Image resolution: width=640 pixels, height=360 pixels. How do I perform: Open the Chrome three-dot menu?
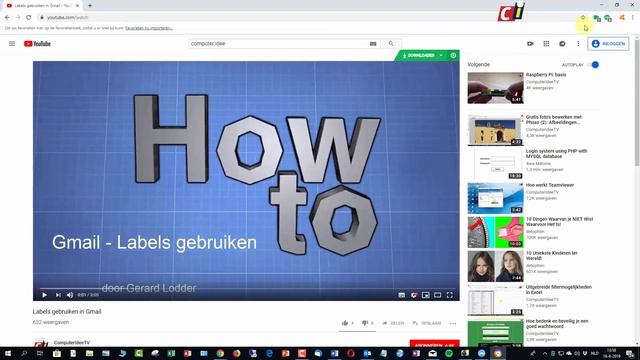[x=633, y=18]
